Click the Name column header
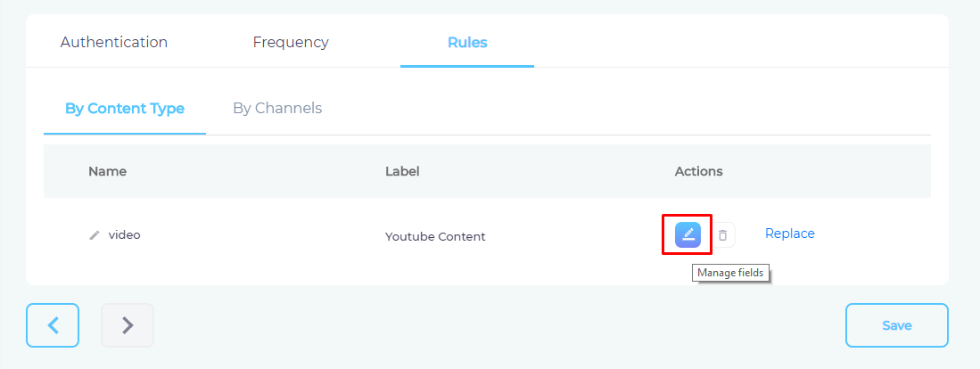 [108, 171]
